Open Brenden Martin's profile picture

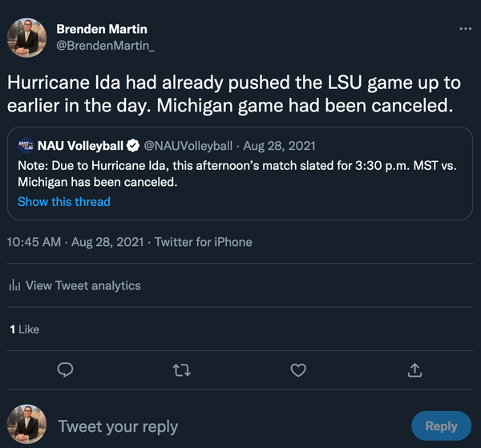pyautogui.click(x=26, y=37)
